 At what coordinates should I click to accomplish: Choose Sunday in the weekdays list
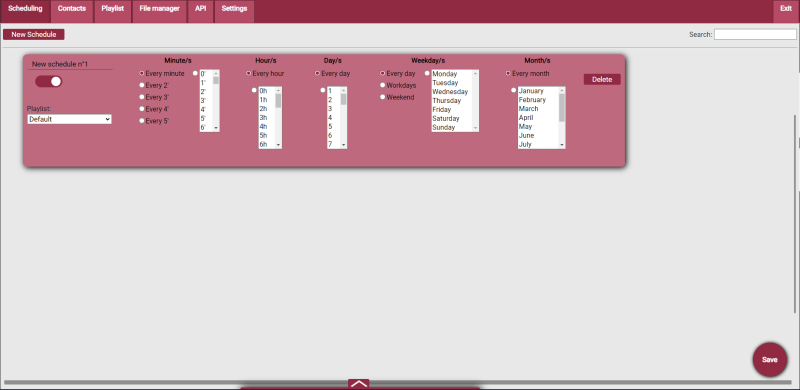452,128
